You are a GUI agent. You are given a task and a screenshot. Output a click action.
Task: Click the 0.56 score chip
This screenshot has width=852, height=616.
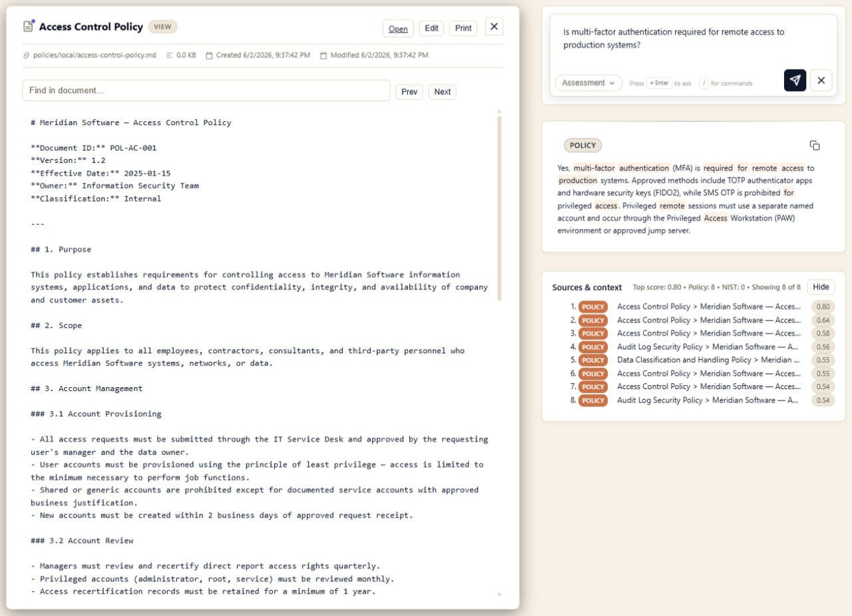click(x=823, y=347)
